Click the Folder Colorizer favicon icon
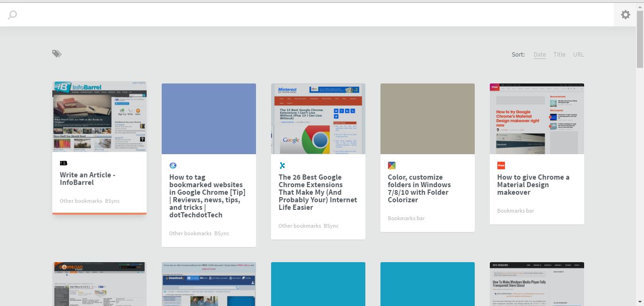The image size is (644, 306). [392, 165]
